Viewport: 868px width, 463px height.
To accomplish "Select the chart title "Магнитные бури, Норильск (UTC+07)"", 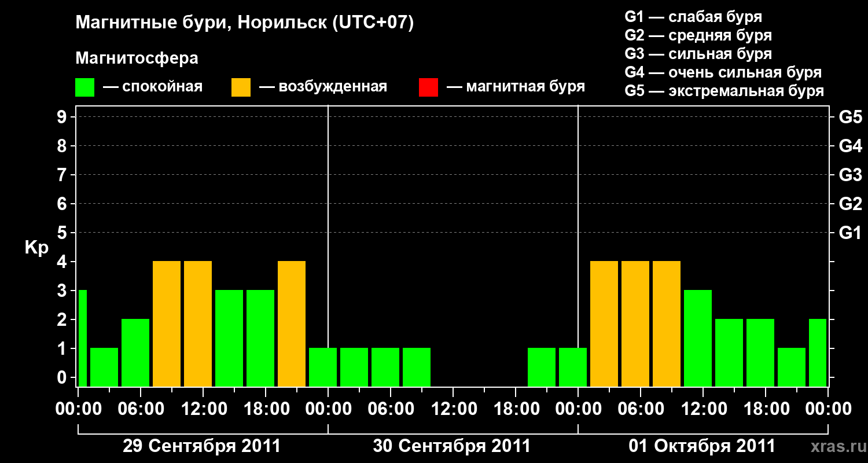I will [245, 24].
